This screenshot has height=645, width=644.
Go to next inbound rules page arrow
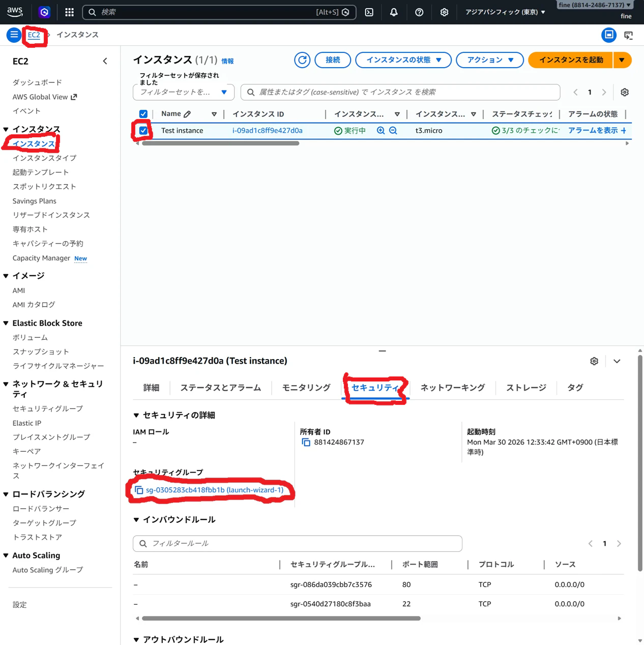click(619, 544)
